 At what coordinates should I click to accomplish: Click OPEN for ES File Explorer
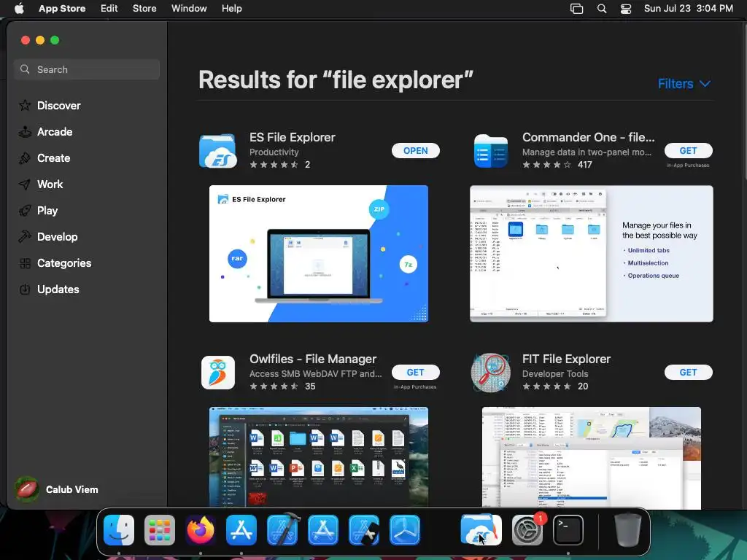(415, 150)
